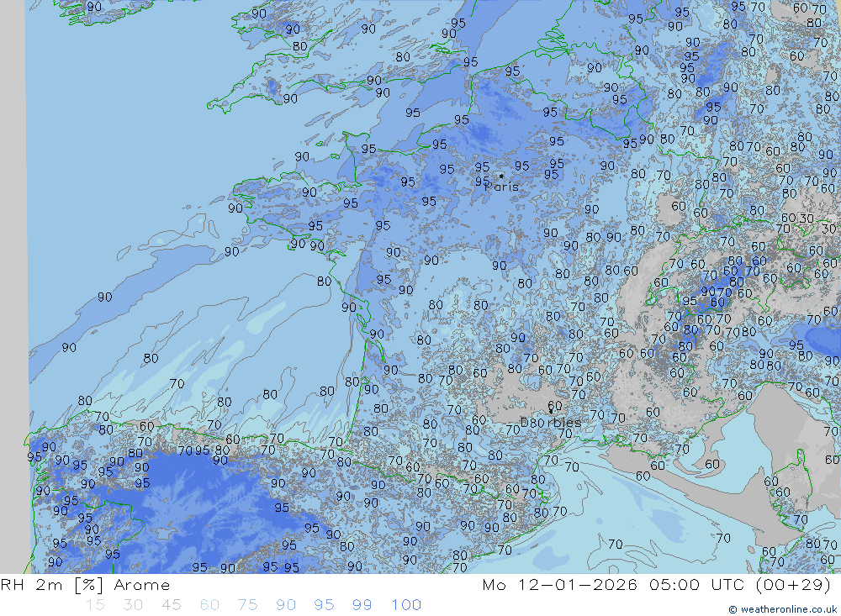The width and height of the screenshot is (841, 616).
Task: Click the date "Mo 12-01-2026"
Action: click(x=559, y=584)
